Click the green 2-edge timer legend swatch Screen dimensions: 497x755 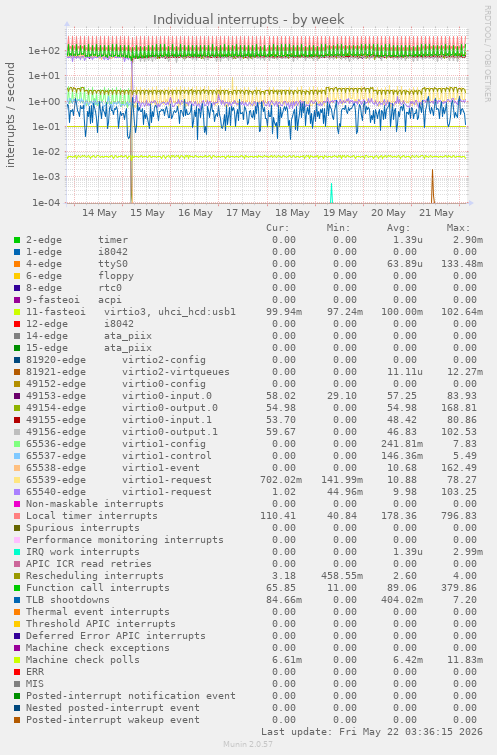(x=17, y=240)
